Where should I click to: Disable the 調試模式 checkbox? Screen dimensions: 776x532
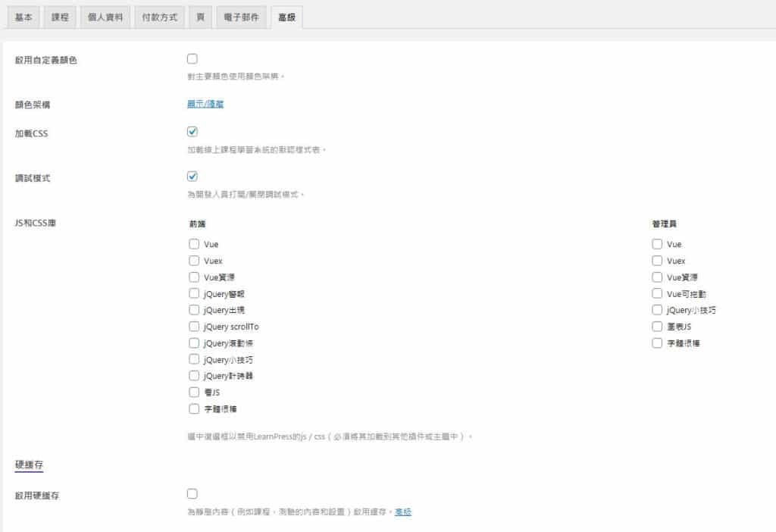[x=192, y=177]
